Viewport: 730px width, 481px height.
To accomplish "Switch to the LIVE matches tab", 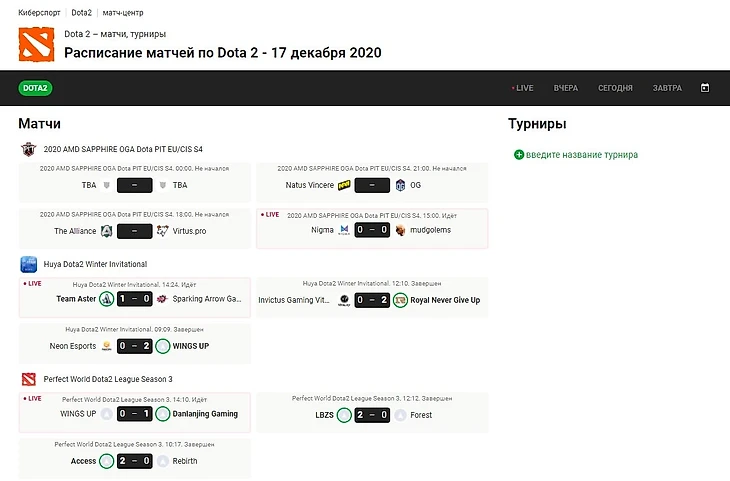I will 523,88.
